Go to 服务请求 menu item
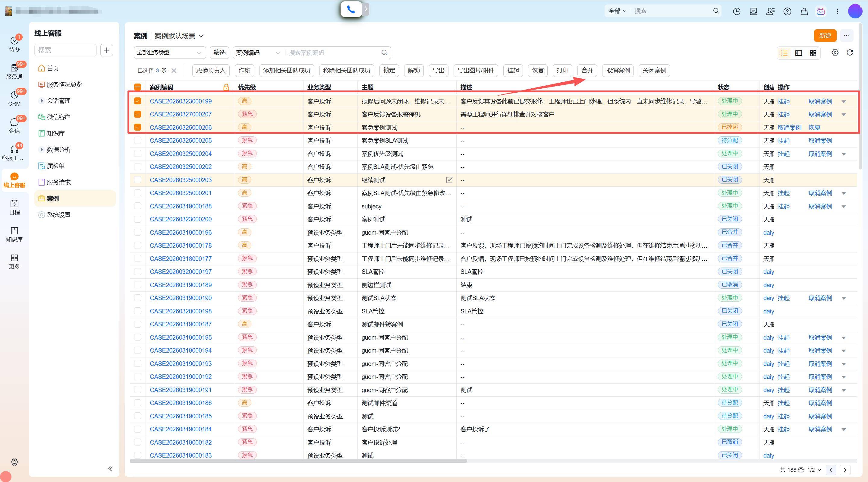Image resolution: width=868 pixels, height=482 pixels. point(59,182)
